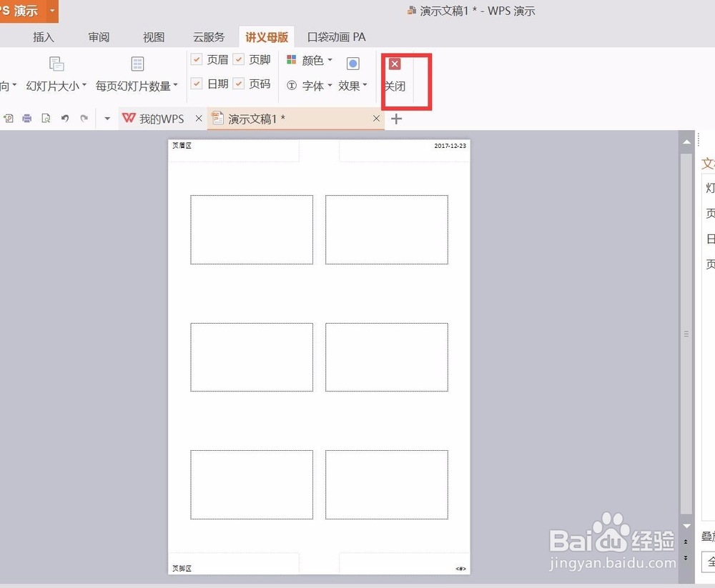Click the side panel drag handle dots
715x588 pixels.
(698, 140)
